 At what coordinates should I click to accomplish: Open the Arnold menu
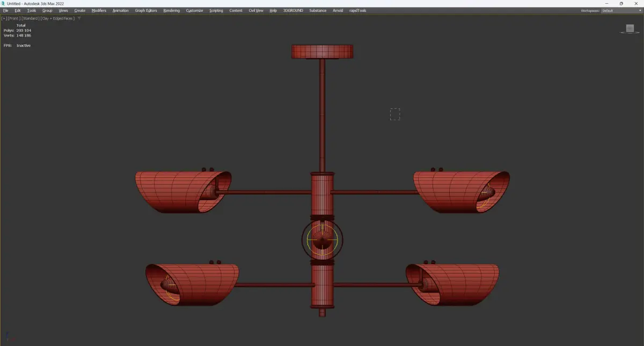[338, 10]
